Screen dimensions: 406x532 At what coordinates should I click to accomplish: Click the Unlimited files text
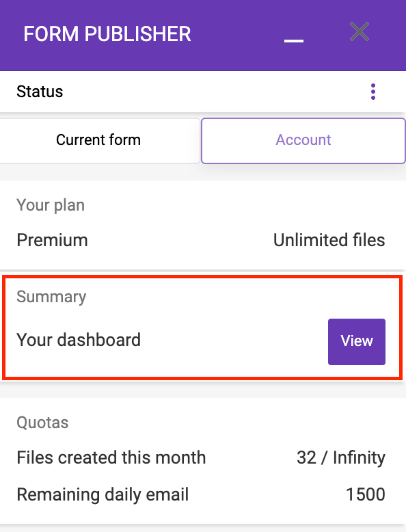pos(329,240)
